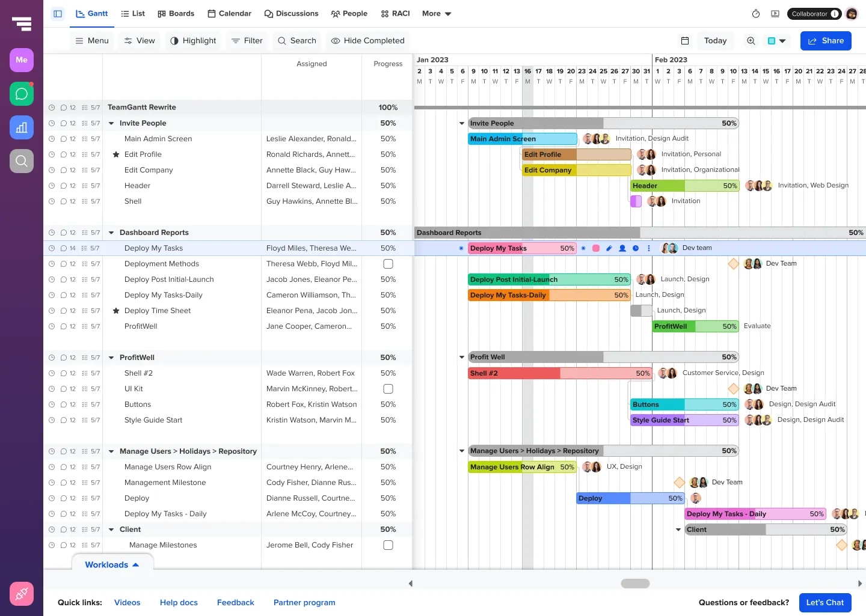Image resolution: width=866 pixels, height=616 pixels.
Task: Check the UI Kit progress checkbox
Action: [388, 389]
